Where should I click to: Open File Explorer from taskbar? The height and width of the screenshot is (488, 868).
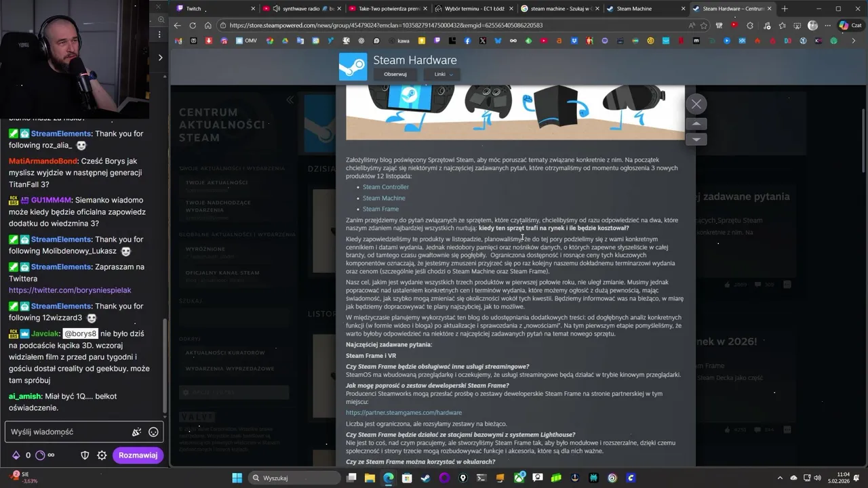[x=370, y=478]
